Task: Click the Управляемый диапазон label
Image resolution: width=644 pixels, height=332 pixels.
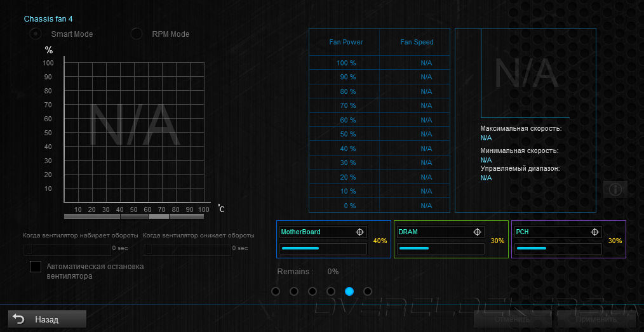Action: point(520,168)
